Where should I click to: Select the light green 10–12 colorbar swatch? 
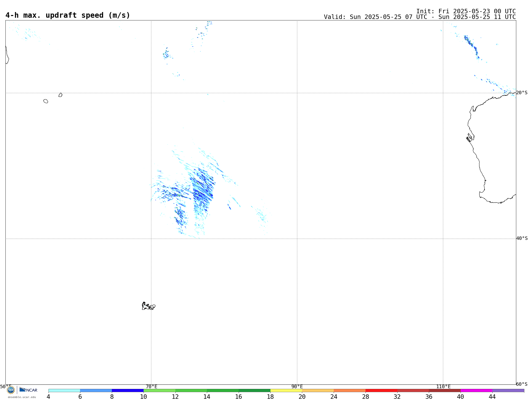[159, 390]
